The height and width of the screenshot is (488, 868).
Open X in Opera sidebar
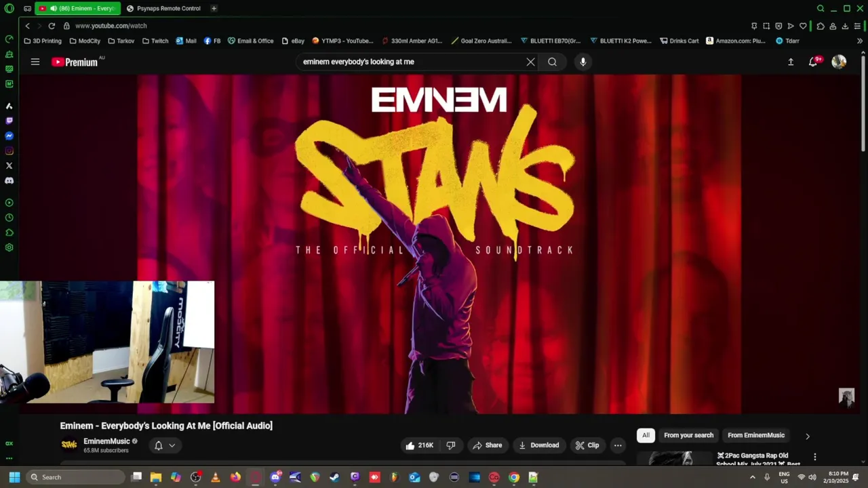coord(9,166)
